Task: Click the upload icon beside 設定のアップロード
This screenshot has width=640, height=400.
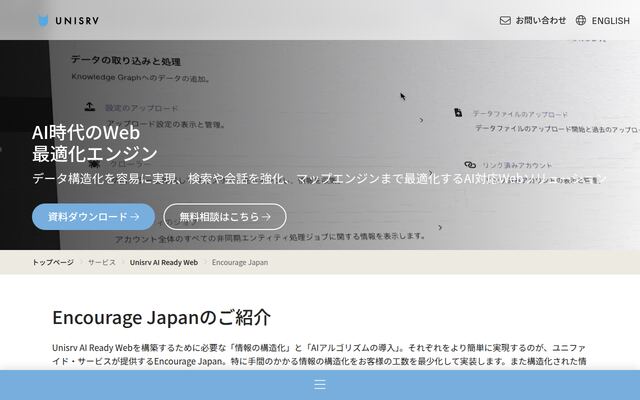Action: [x=90, y=107]
